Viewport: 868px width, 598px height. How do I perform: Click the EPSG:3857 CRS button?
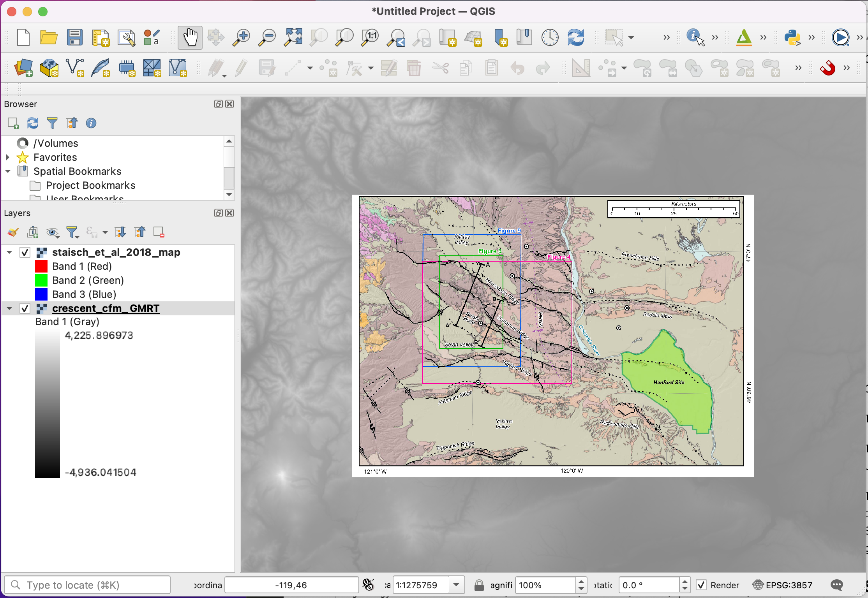[783, 585]
